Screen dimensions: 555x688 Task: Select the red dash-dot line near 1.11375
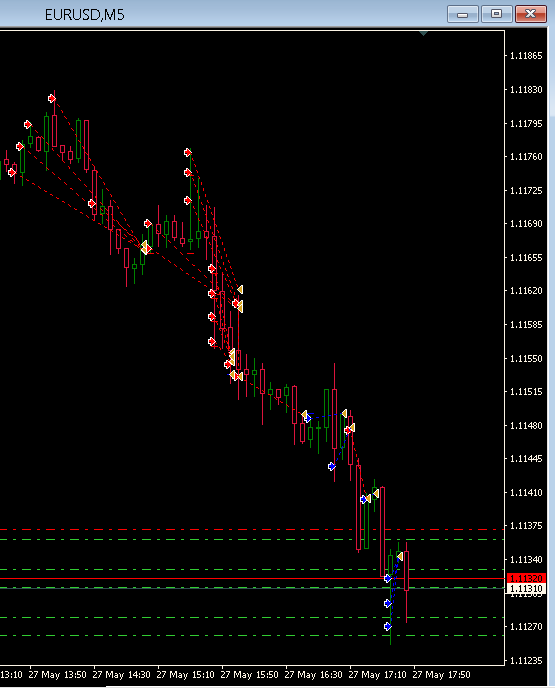pos(252,530)
